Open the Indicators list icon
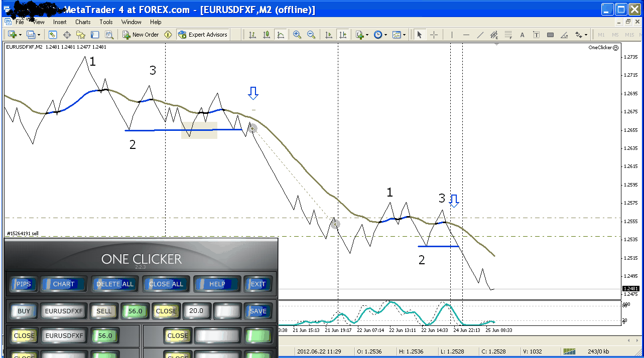 [x=359, y=35]
